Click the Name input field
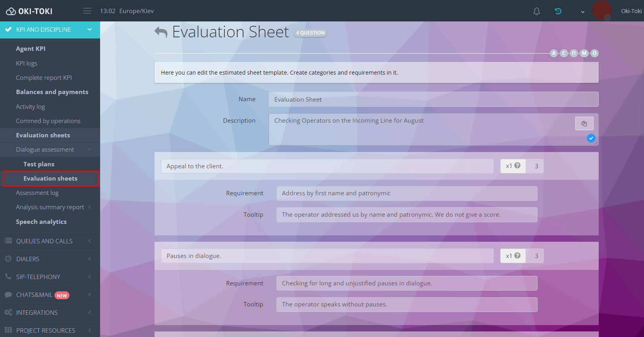The image size is (644, 337). 433,99
